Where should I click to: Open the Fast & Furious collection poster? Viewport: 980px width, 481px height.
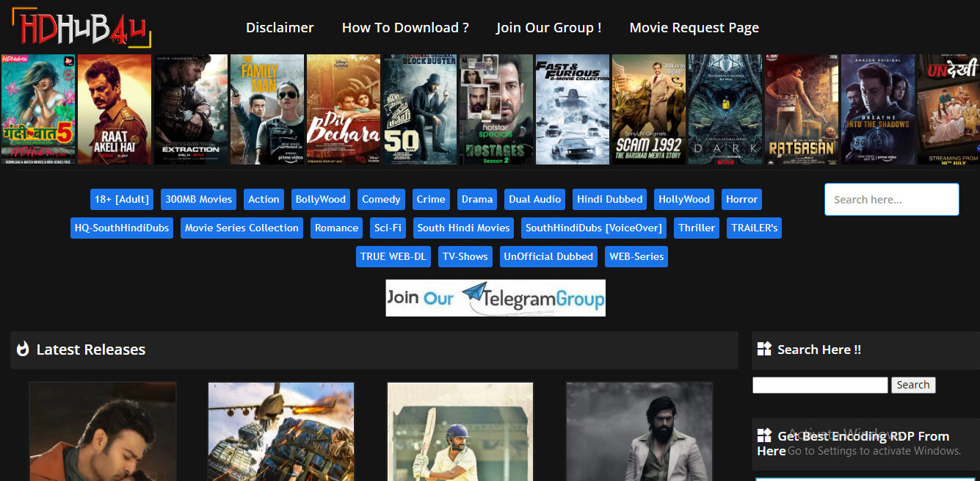[573, 109]
